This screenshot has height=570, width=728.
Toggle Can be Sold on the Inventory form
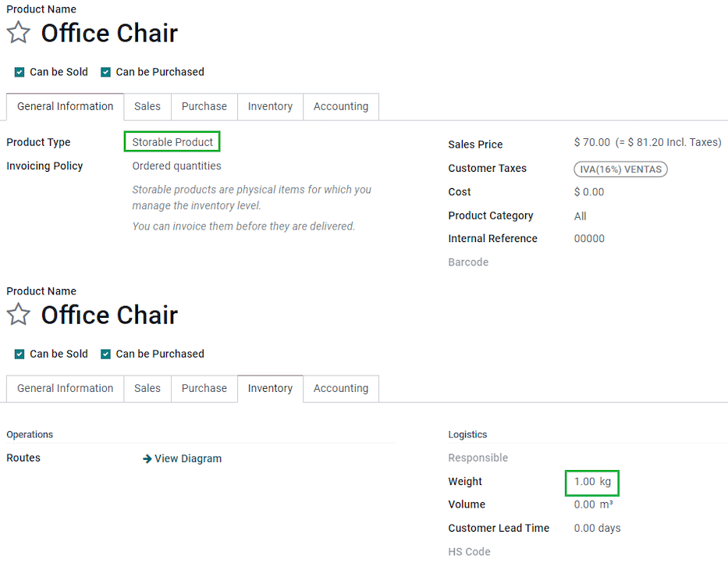pos(19,353)
